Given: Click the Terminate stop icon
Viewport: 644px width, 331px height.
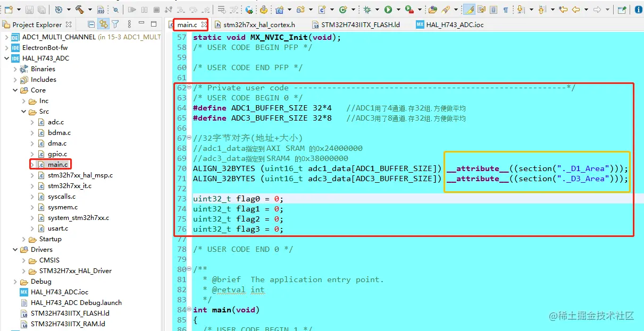Looking at the screenshot, I should pos(156,10).
